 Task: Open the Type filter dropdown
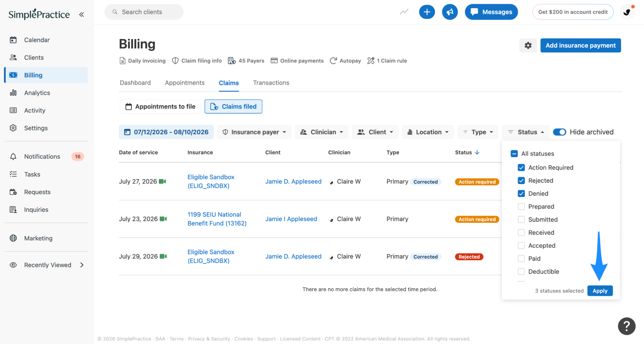[478, 132]
